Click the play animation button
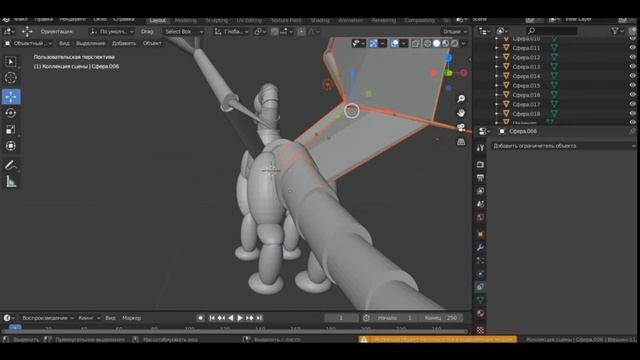This screenshot has width=640, height=360. pyautogui.click(x=240, y=318)
